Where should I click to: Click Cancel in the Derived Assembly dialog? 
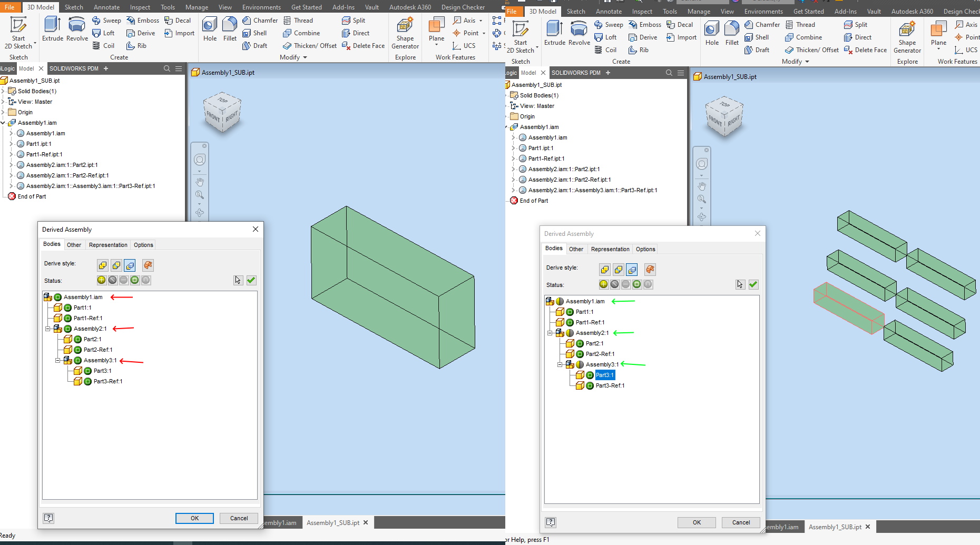(x=238, y=518)
